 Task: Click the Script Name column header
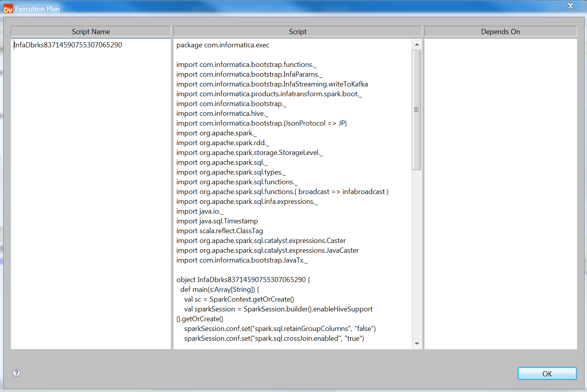pyautogui.click(x=91, y=32)
